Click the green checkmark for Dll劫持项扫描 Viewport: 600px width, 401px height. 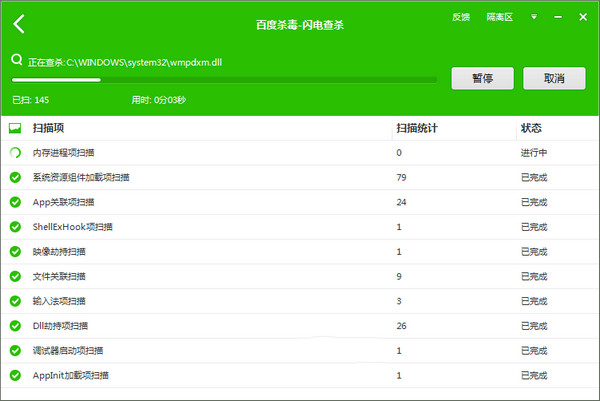coord(15,326)
